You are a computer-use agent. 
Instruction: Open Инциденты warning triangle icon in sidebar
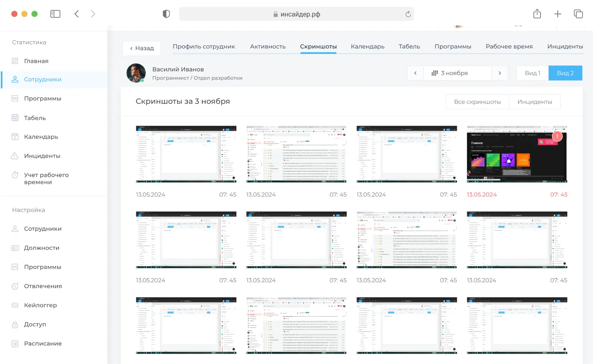click(15, 156)
